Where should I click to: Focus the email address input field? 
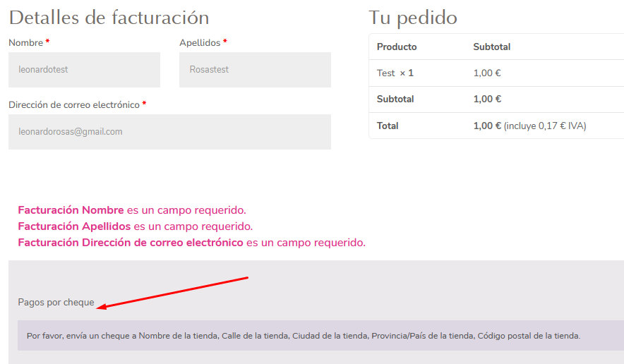pos(169,132)
